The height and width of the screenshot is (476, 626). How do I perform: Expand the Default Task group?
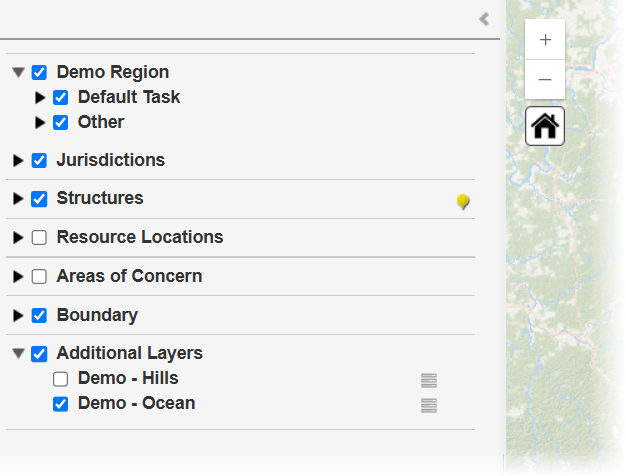(x=40, y=97)
